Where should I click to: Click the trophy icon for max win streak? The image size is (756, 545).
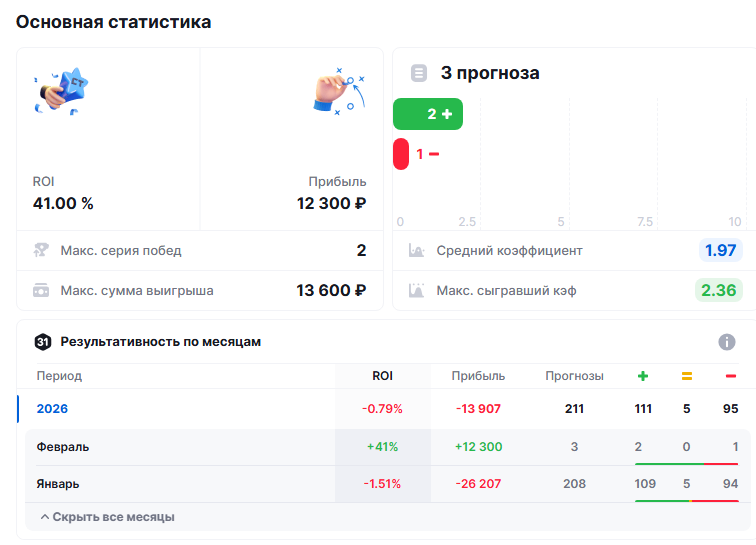[x=41, y=250]
